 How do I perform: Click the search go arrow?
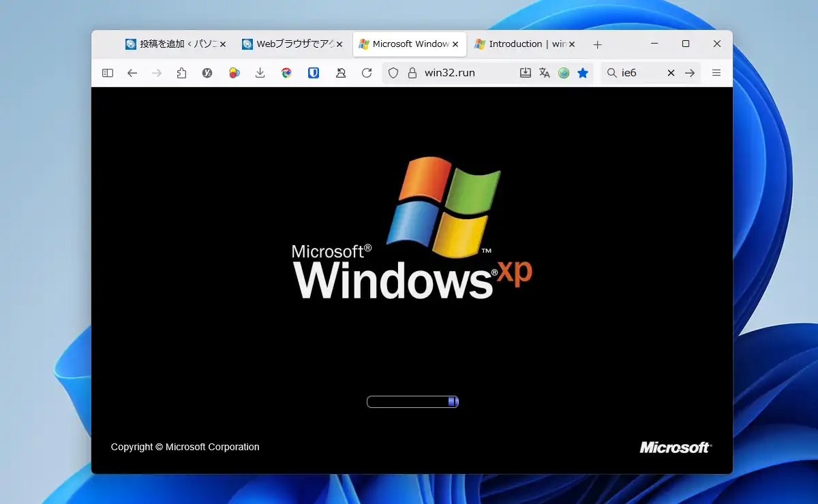click(x=690, y=73)
